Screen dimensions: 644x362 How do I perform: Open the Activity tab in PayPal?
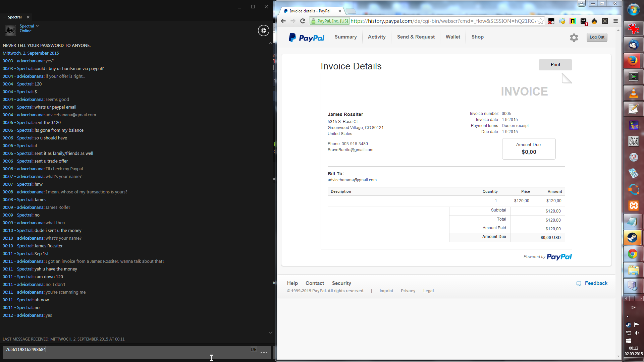[x=376, y=37]
